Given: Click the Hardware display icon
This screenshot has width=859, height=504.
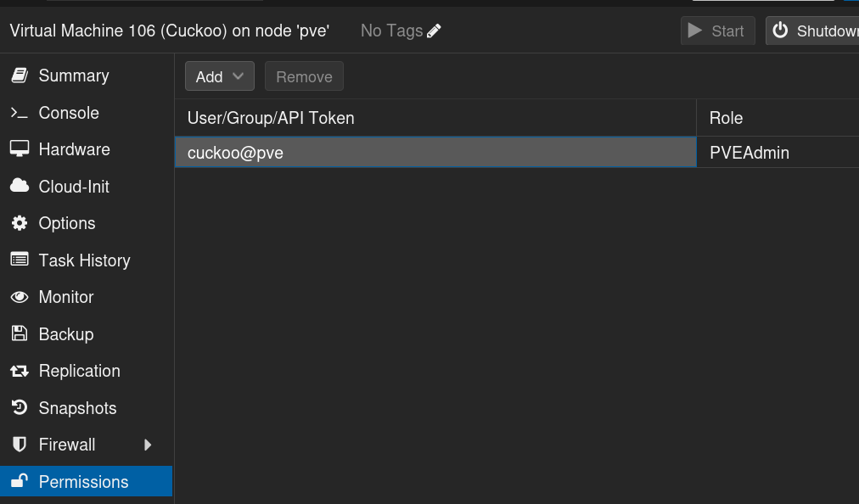Looking at the screenshot, I should click(x=19, y=149).
